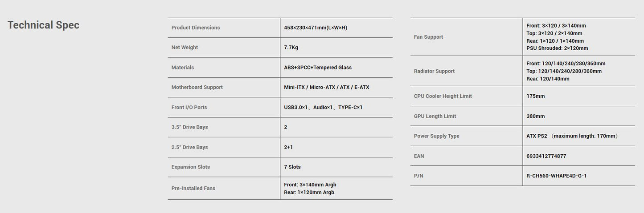Click the Fan Support label
Viewport: 644px width, 213px height.
[x=428, y=37]
